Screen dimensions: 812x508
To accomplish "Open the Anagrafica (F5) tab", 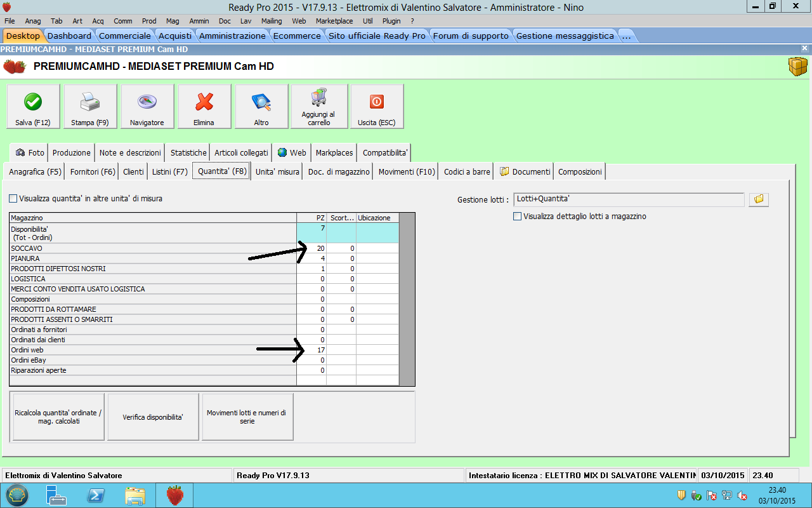I will click(x=35, y=172).
